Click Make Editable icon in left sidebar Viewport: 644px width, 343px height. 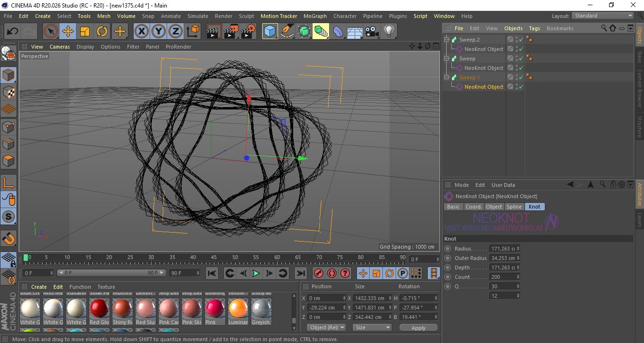click(8, 54)
